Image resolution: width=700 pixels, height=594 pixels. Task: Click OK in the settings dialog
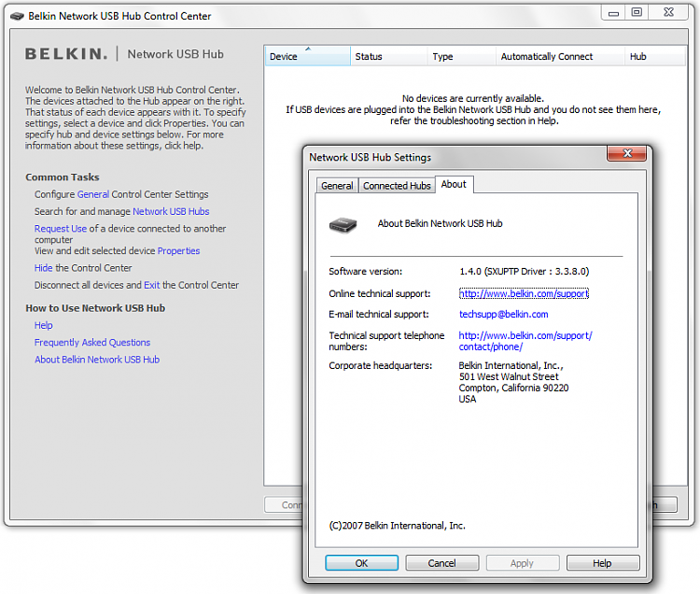click(x=361, y=563)
